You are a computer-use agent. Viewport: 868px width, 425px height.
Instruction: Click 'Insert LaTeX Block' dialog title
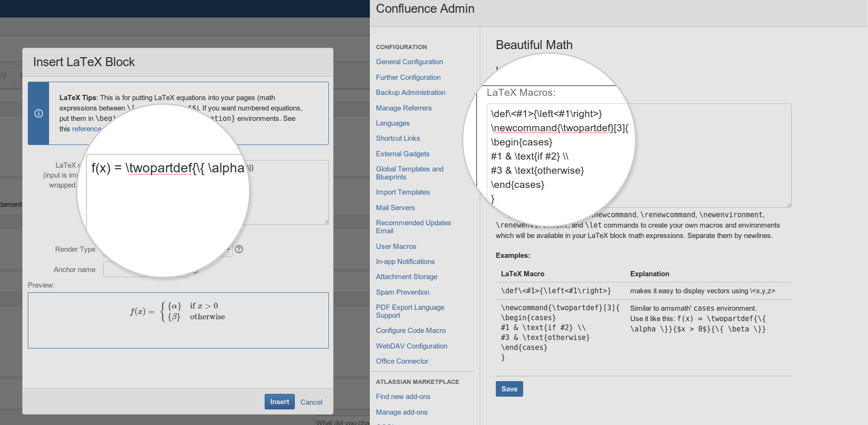[x=84, y=62]
